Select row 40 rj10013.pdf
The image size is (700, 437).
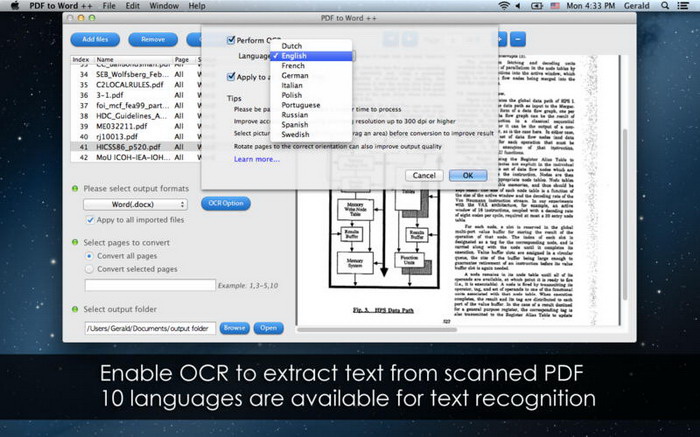pyautogui.click(x=136, y=137)
